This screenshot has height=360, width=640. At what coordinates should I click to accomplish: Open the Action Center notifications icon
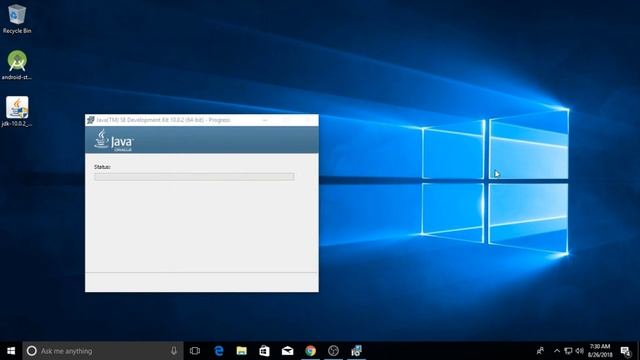coord(626,351)
